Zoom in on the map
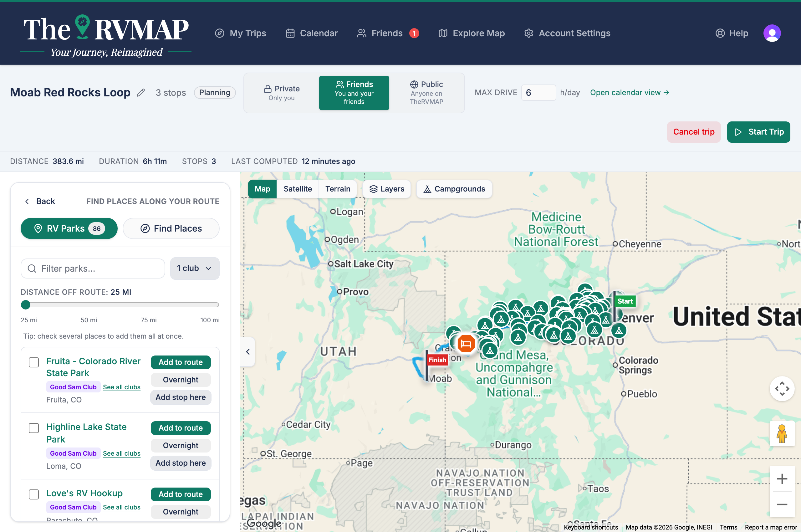The width and height of the screenshot is (801, 532). (x=782, y=479)
